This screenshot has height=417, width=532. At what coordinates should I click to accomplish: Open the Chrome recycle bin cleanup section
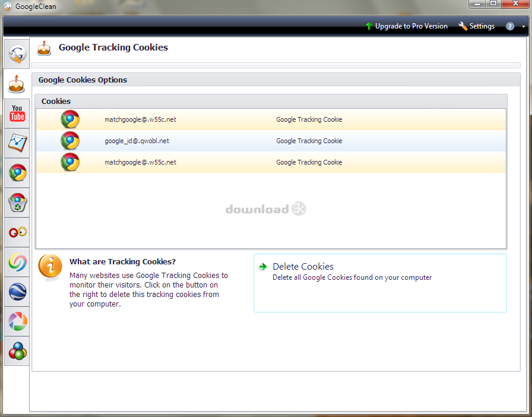pyautogui.click(x=17, y=203)
